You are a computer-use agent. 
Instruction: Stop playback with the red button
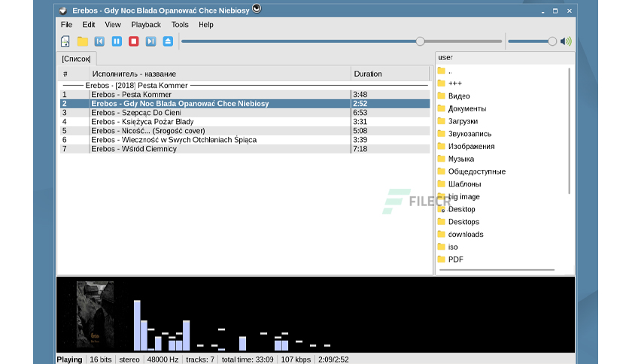point(134,41)
